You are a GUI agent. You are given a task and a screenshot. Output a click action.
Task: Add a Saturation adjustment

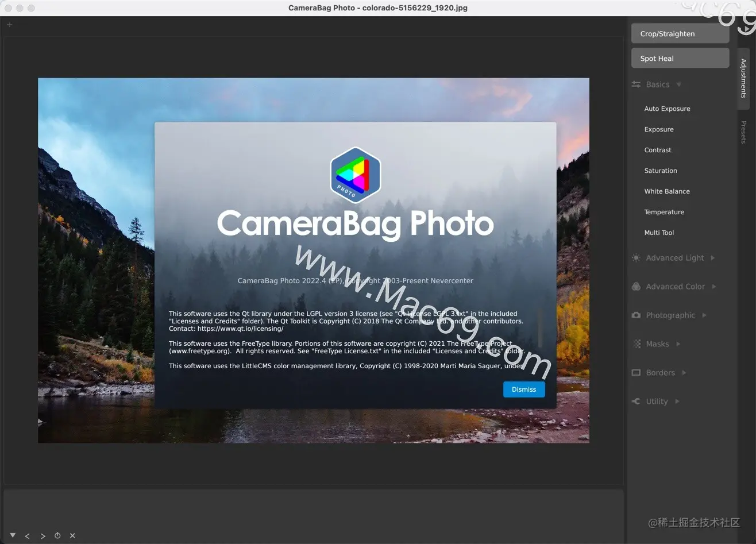pyautogui.click(x=661, y=171)
